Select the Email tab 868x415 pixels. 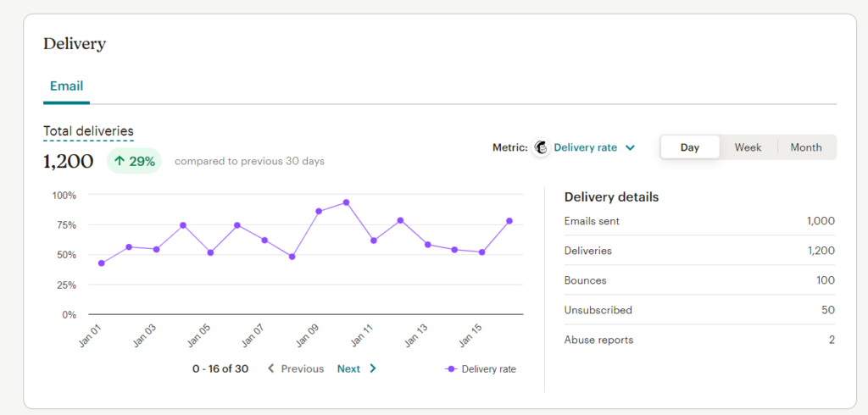pyautogui.click(x=66, y=86)
